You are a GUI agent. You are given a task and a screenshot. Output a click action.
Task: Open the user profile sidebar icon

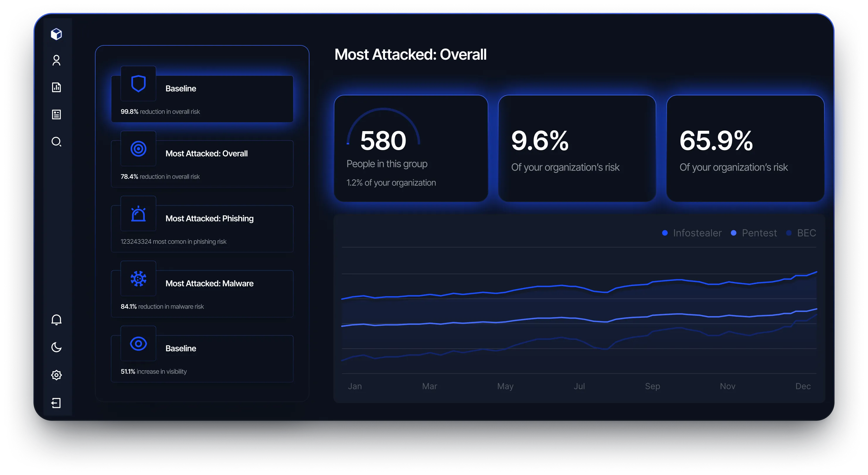click(x=56, y=61)
